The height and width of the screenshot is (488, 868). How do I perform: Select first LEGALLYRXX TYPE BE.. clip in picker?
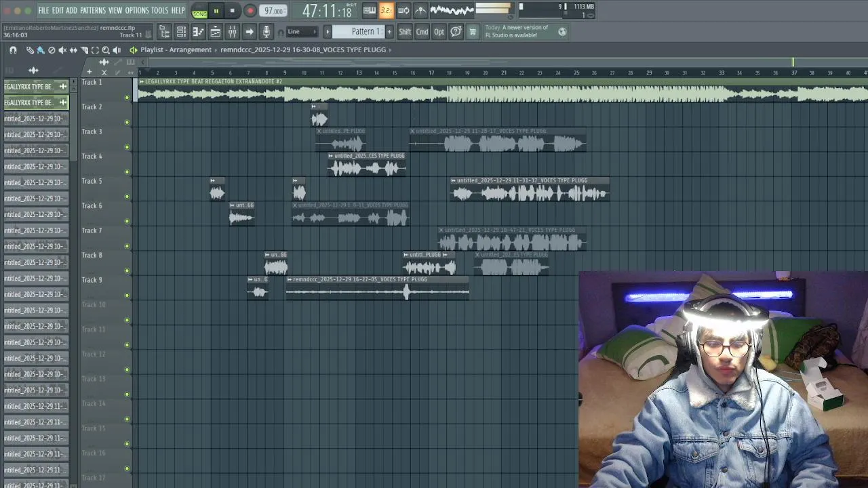point(36,87)
